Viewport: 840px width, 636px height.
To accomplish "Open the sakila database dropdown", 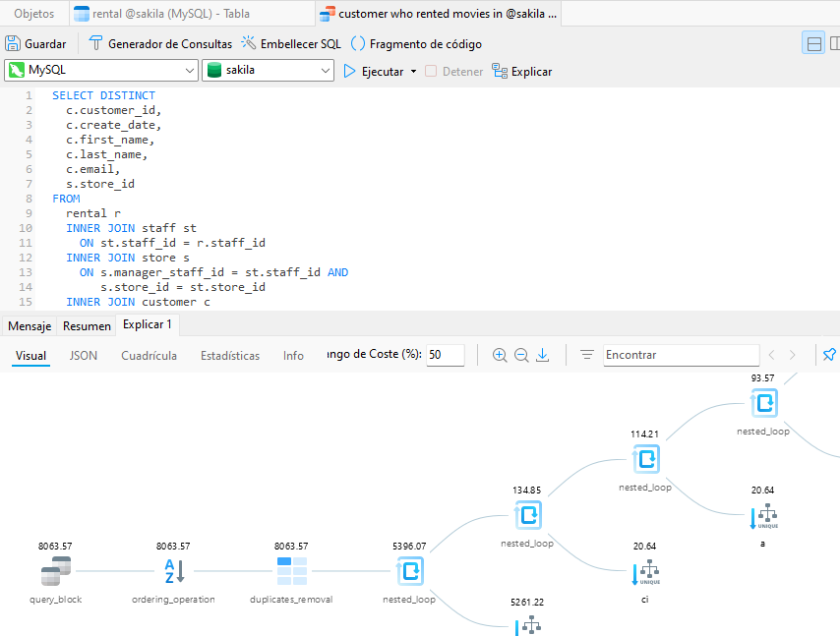I will (x=268, y=70).
